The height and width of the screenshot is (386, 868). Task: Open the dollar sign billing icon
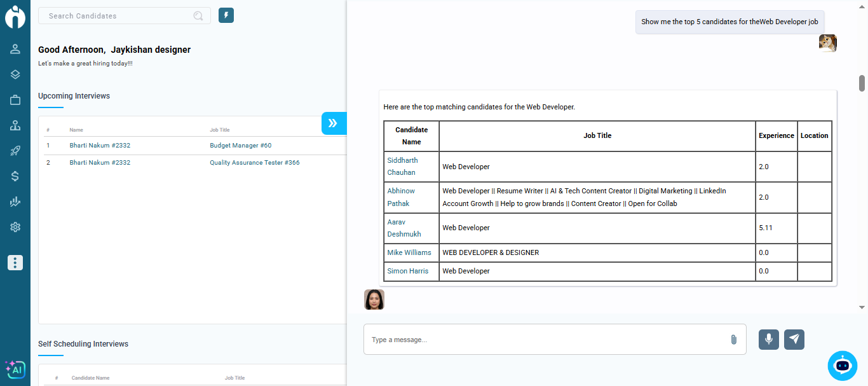tap(15, 176)
